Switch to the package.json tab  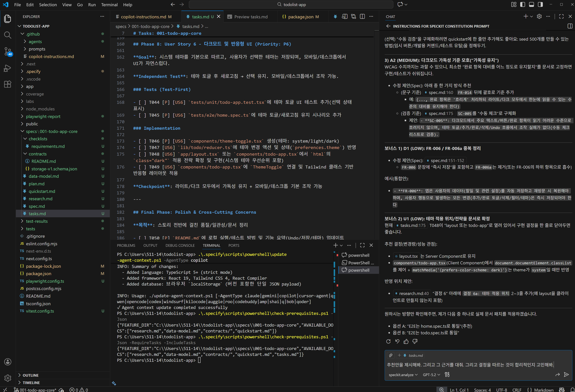[x=300, y=17]
